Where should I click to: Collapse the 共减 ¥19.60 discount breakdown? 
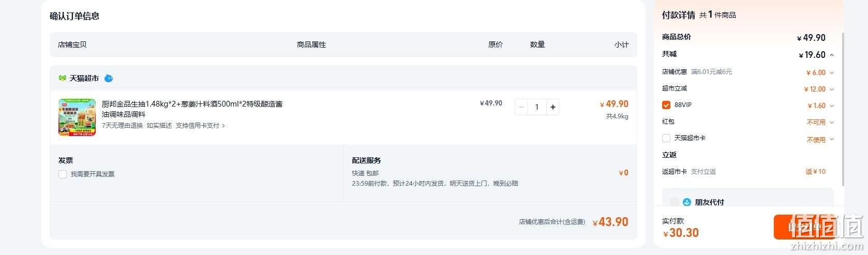click(832, 55)
